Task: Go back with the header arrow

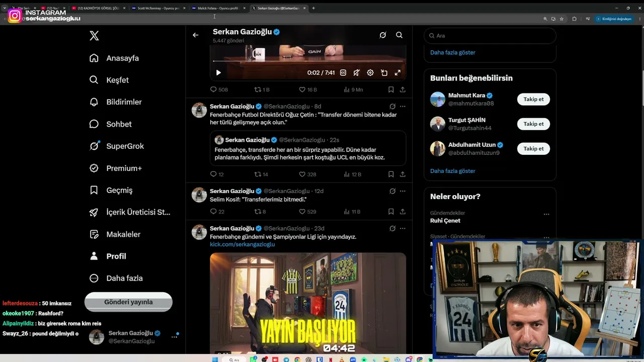Action: tap(196, 35)
